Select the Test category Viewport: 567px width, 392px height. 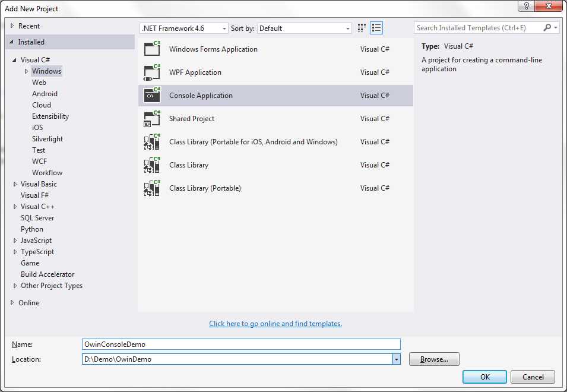[39, 150]
